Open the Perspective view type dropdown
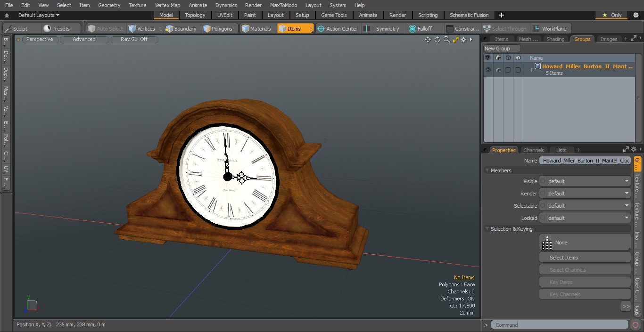The height and width of the screenshot is (332, 644). click(x=40, y=40)
